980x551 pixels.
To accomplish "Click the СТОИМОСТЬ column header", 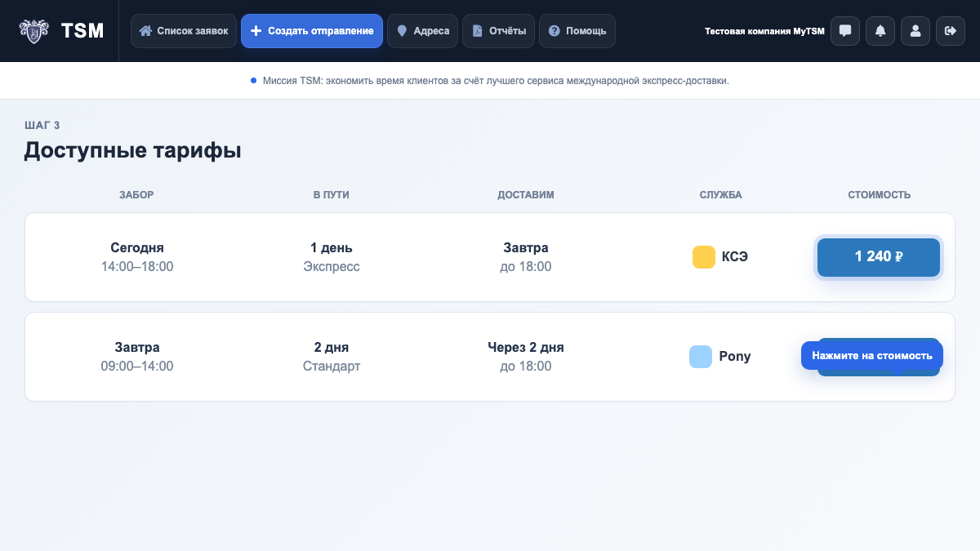I will (x=880, y=195).
